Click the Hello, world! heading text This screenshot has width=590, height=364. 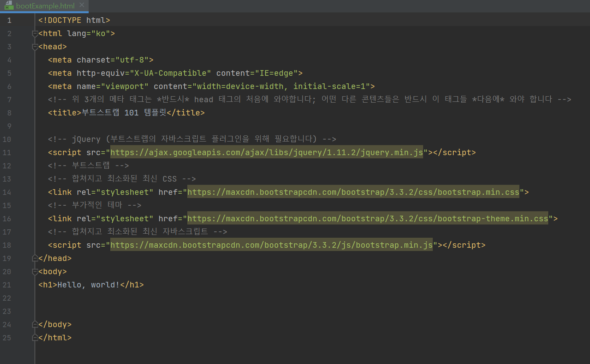click(x=89, y=285)
